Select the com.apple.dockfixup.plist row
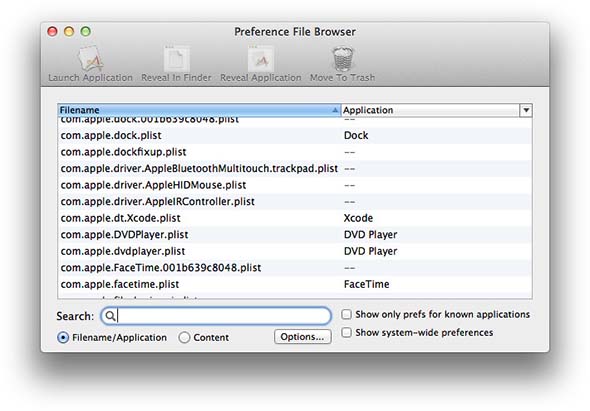Screen dimensions: 590x411 coord(295,152)
